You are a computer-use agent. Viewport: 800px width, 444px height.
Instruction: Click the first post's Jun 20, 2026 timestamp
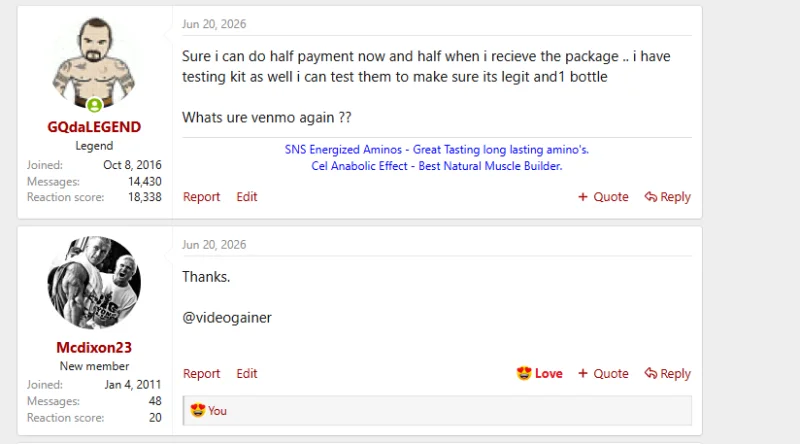[214, 24]
